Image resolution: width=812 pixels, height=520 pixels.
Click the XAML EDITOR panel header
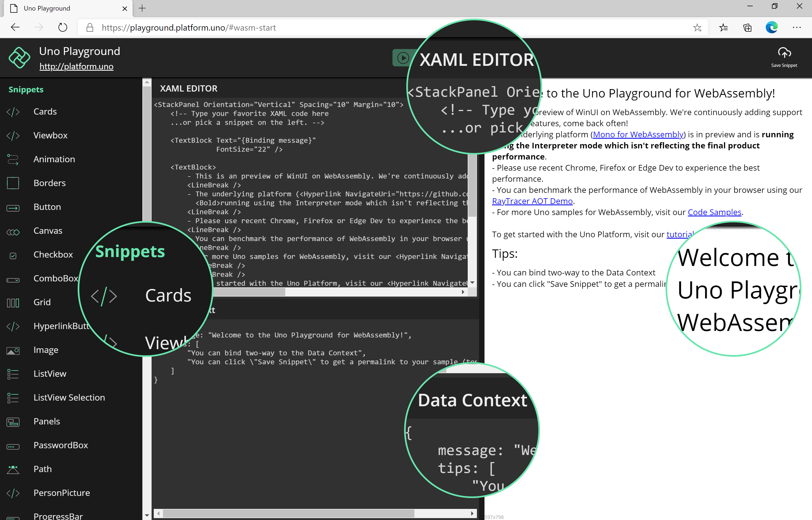tap(189, 88)
